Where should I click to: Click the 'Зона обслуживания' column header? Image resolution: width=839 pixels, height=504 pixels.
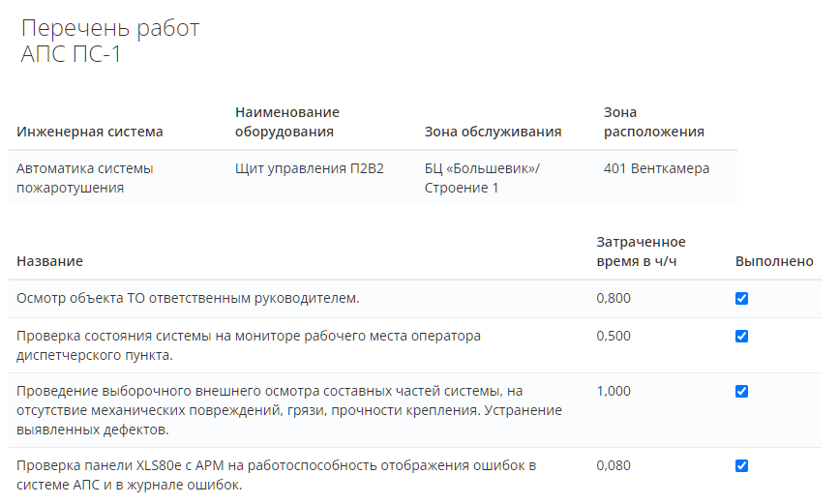(x=493, y=132)
